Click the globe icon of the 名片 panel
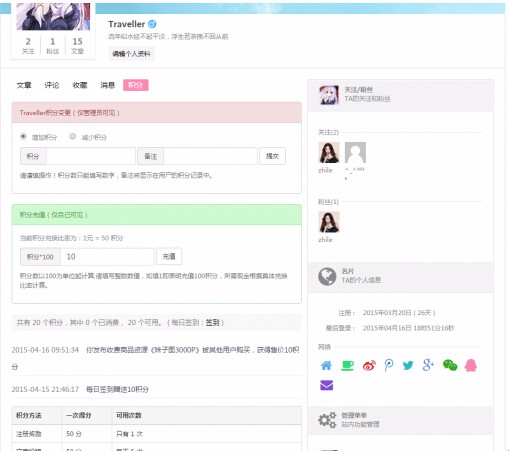This screenshot has height=451, width=509. point(327,276)
